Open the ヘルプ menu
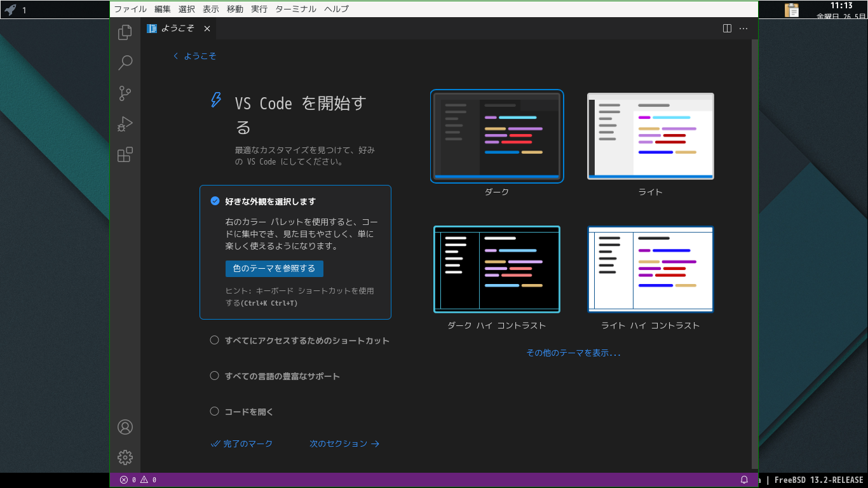The height and width of the screenshot is (488, 868). pyautogui.click(x=336, y=9)
